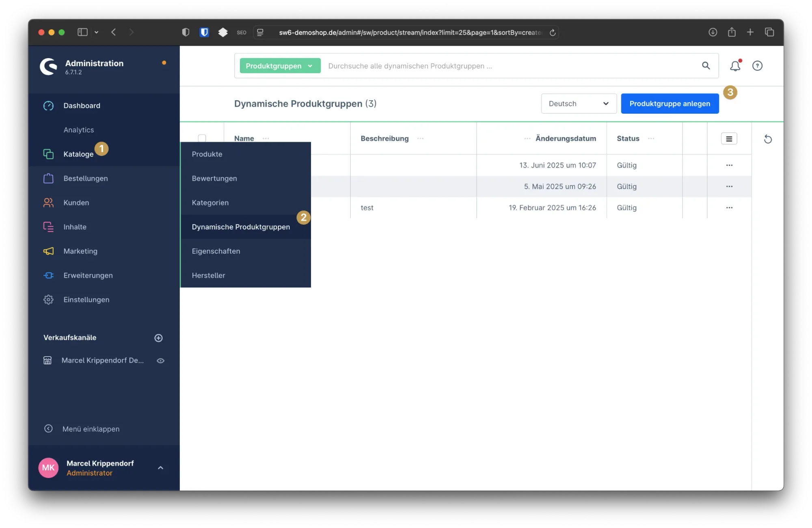Toggle the select-all checkbox in the table header
Viewport: 812px width, 528px height.
(x=202, y=138)
